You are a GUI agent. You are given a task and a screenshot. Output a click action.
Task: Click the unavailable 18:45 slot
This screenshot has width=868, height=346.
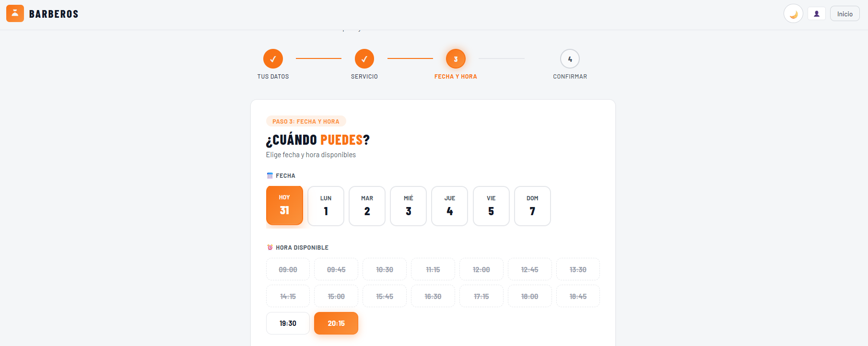[578, 296]
